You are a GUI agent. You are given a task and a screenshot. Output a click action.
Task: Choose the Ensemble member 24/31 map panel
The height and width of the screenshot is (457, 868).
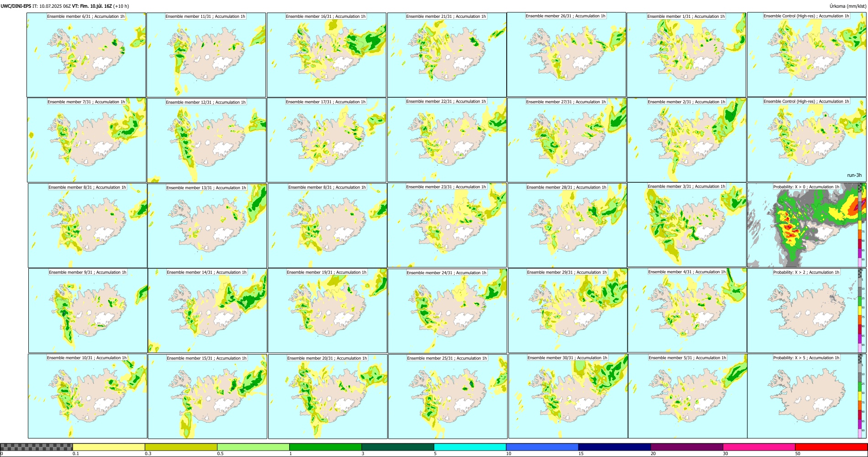click(x=448, y=311)
